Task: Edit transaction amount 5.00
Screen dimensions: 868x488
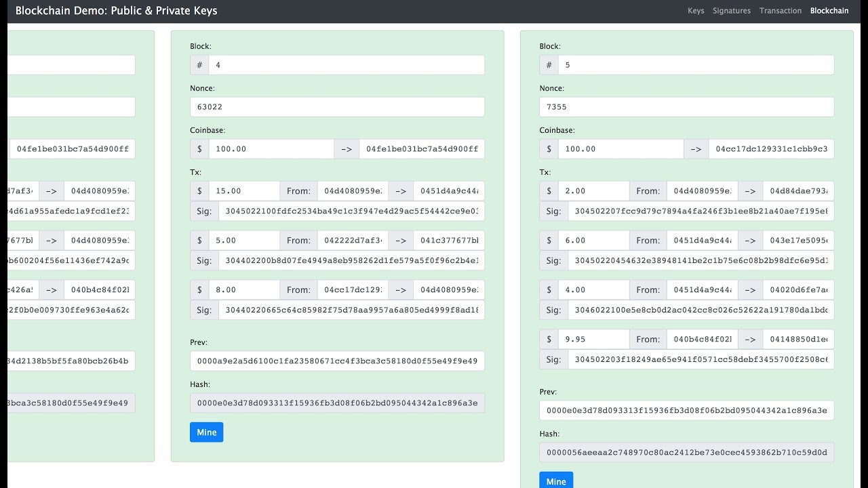Action: pyautogui.click(x=244, y=240)
